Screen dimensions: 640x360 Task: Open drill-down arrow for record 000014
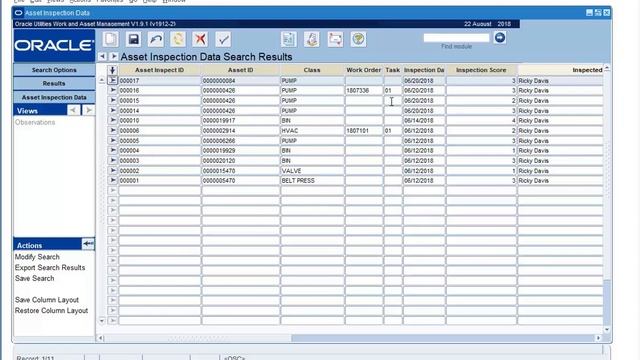click(x=113, y=110)
